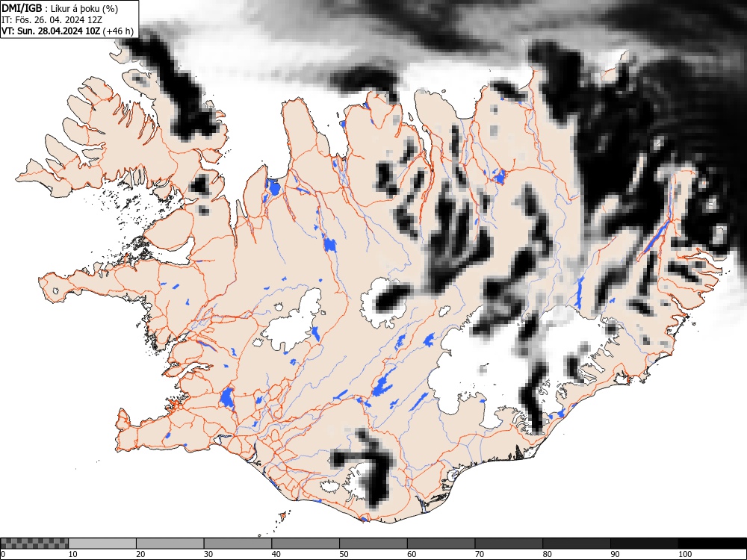Select the black swatch right of 100

(x=712, y=544)
